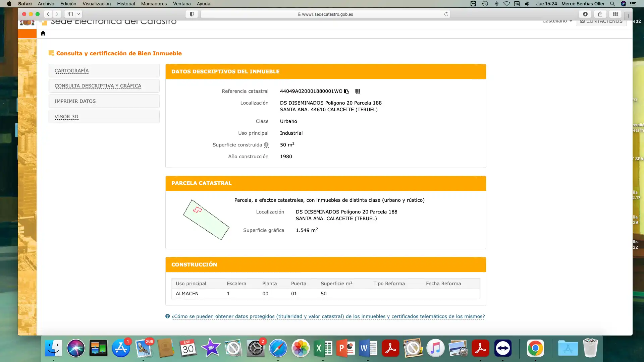Screen dimensions: 644x362
Task: Open Contacts from the Dock
Action: [166, 348]
